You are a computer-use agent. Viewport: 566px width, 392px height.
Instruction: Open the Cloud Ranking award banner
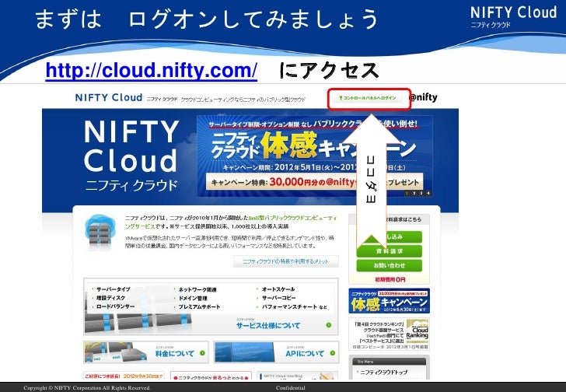pyautogui.click(x=389, y=334)
